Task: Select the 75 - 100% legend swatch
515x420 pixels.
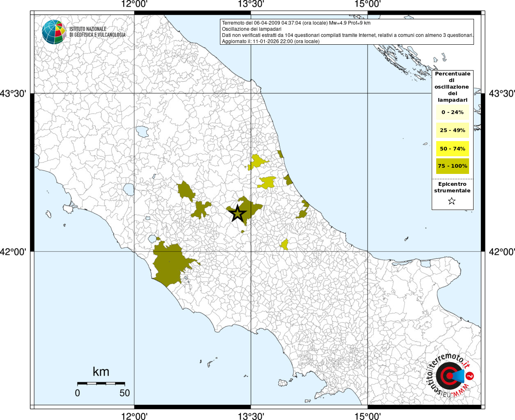Action: point(452,166)
